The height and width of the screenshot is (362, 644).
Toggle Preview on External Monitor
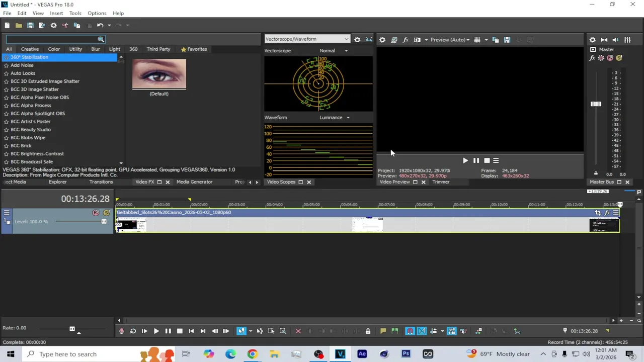tap(394, 40)
